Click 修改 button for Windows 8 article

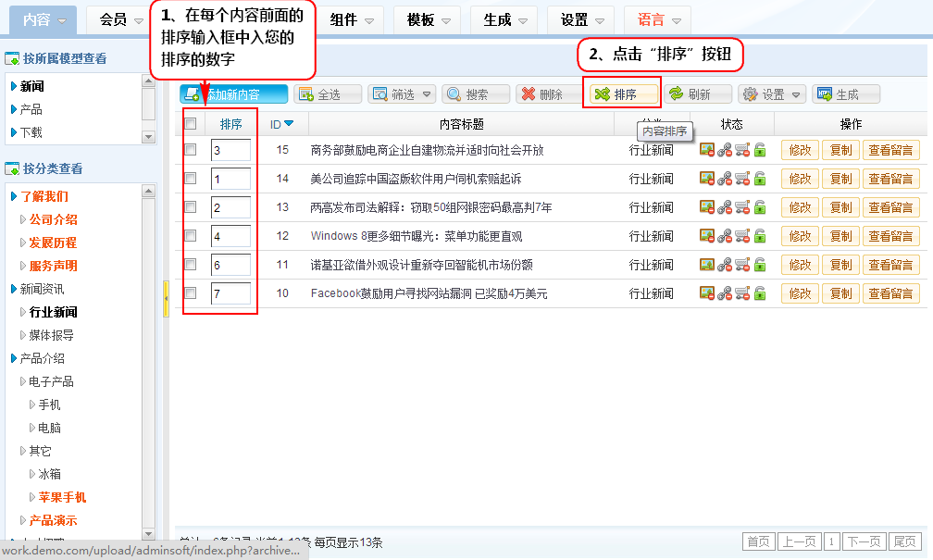click(800, 236)
